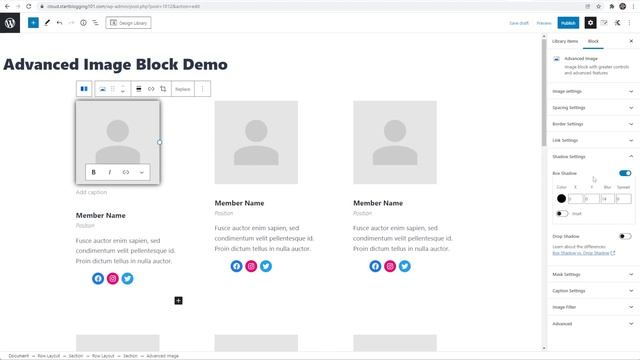Image resolution: width=640 pixels, height=360 pixels.
Task: Expand Image Filter panel
Action: point(593,307)
